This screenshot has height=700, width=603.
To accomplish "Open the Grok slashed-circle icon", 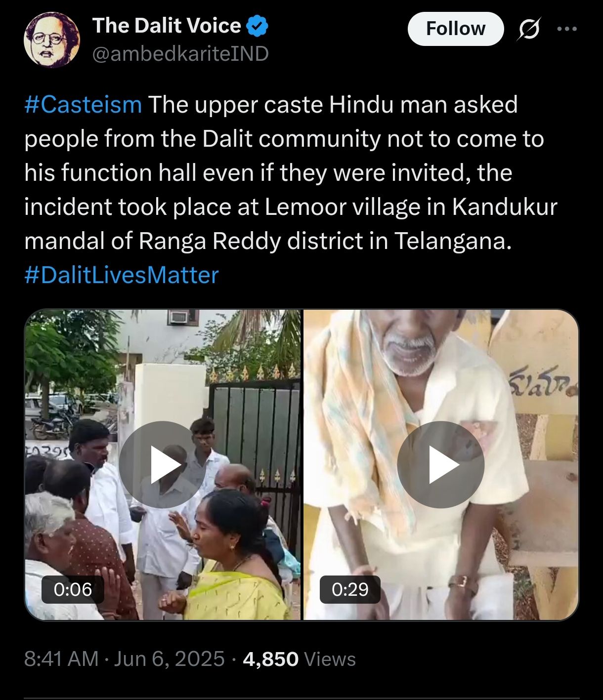I will pos(529,29).
